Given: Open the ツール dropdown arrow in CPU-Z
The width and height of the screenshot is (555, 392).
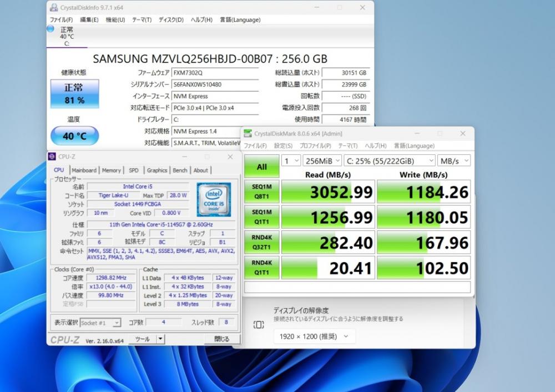Looking at the screenshot, I should coord(160,339).
